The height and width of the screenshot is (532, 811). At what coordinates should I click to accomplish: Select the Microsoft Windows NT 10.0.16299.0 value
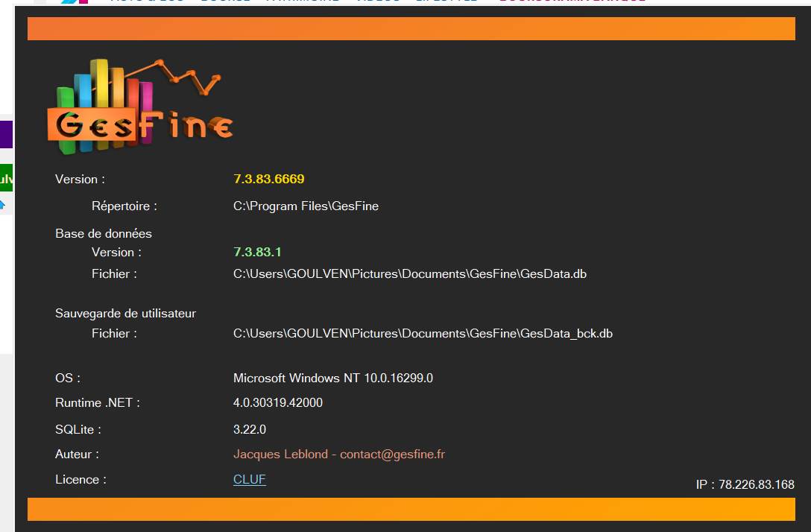[332, 378]
